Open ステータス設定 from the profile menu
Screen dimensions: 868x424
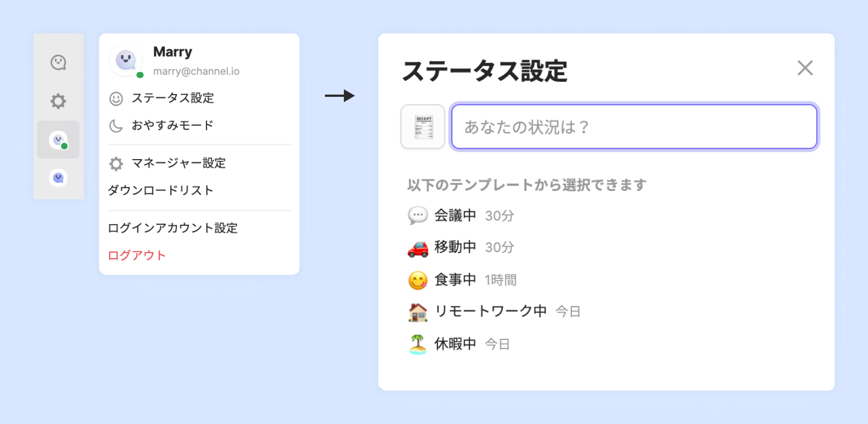(x=172, y=98)
